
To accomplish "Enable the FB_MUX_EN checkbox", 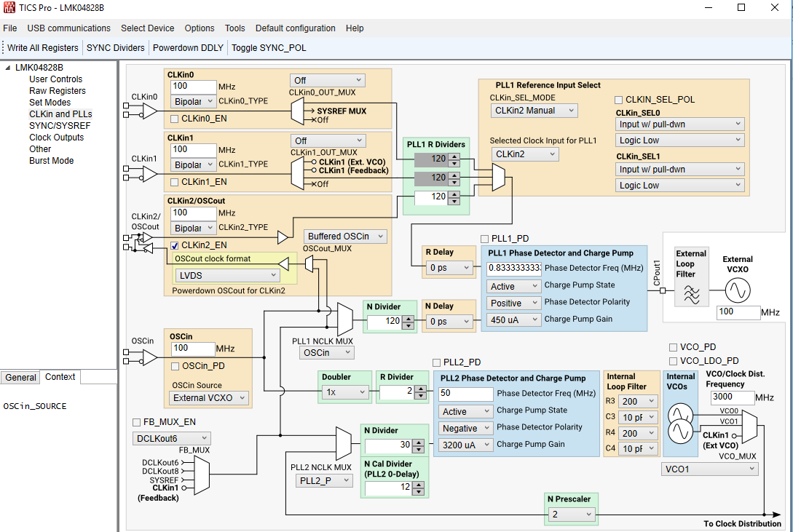I will [136, 422].
